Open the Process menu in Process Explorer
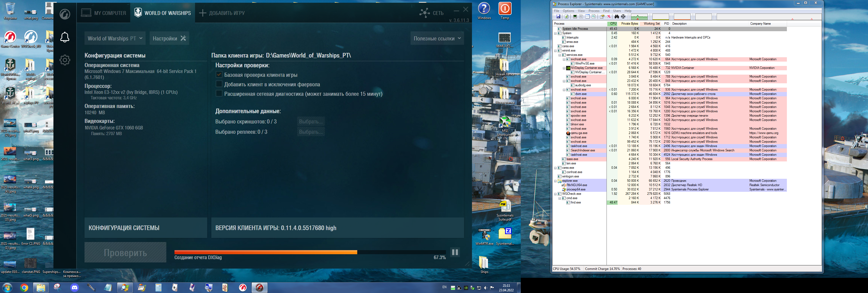The height and width of the screenshot is (293, 868). [594, 11]
